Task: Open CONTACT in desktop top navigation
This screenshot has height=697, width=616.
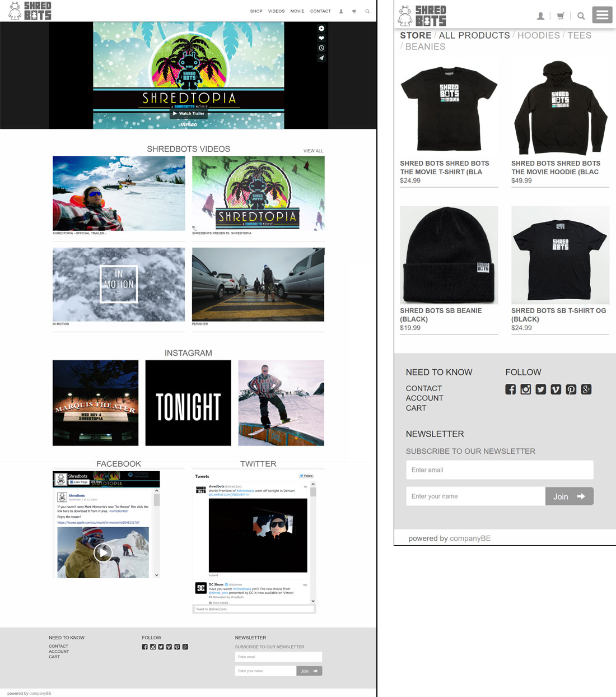Action: pyautogui.click(x=321, y=11)
